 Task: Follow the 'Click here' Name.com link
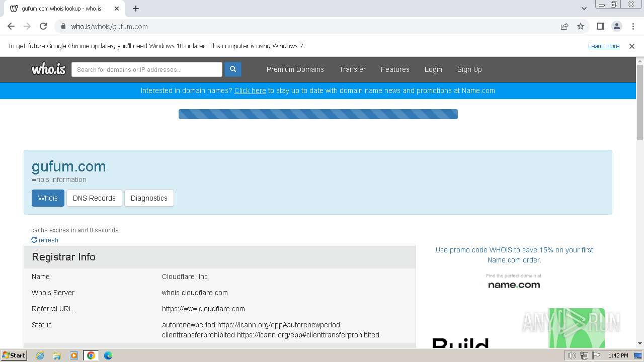(x=250, y=90)
